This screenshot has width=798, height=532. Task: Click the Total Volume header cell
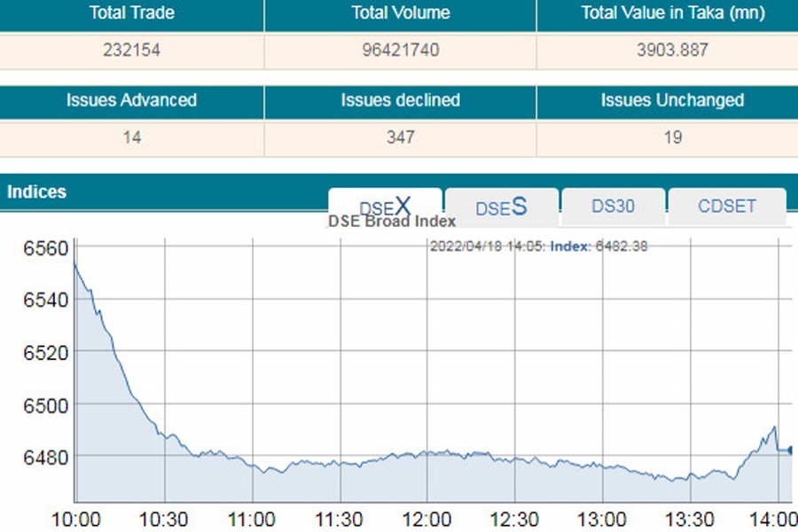point(400,13)
